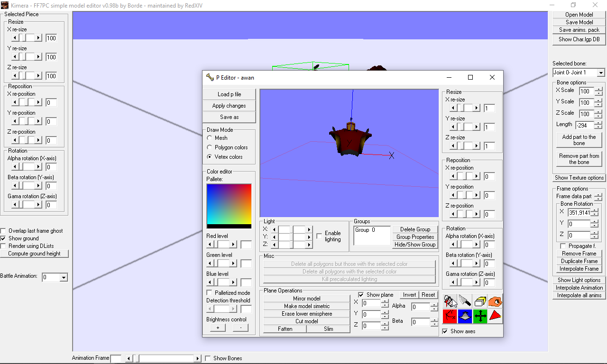
Task: Choose the green pan arrows tool
Action: tap(480, 316)
